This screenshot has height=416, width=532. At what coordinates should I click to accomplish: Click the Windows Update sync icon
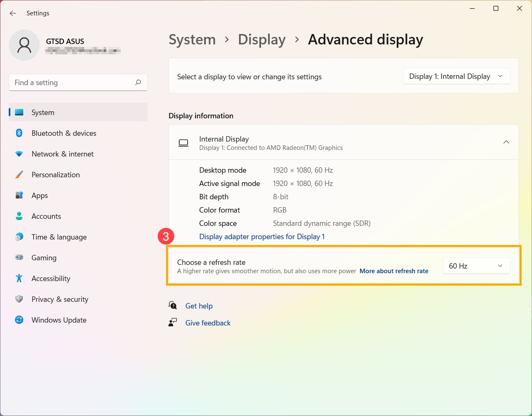coord(19,320)
